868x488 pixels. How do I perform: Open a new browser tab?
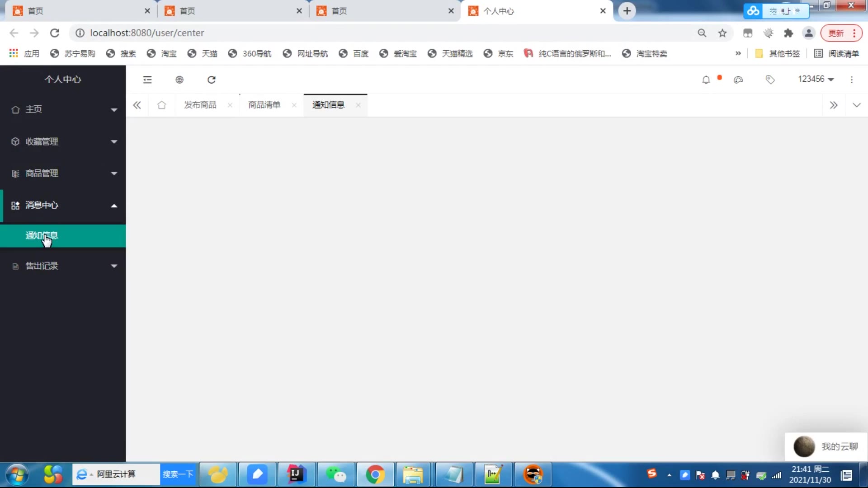click(627, 11)
